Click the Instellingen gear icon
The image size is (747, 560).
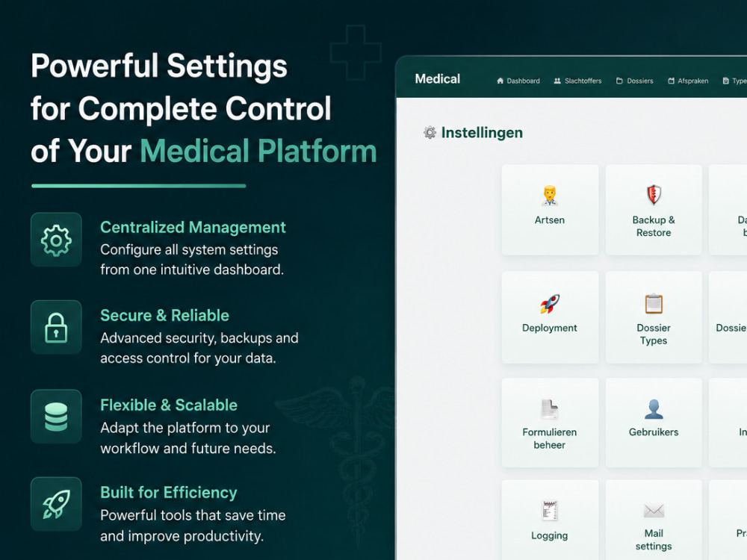tap(430, 132)
